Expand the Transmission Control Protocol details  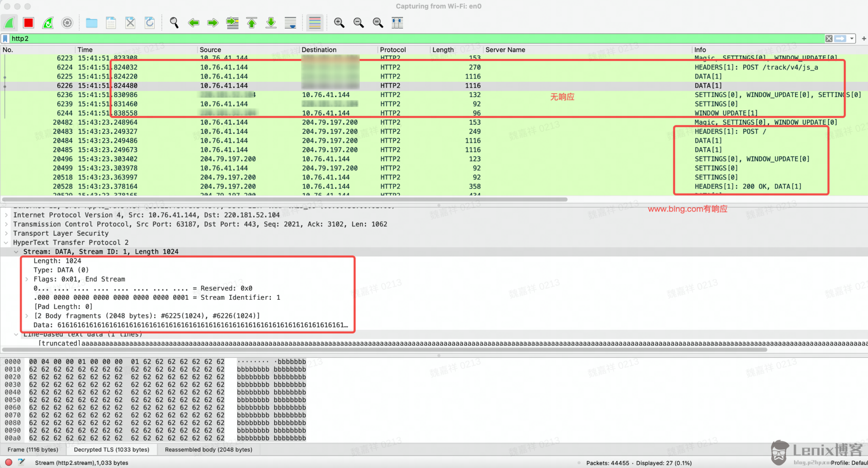coord(6,224)
